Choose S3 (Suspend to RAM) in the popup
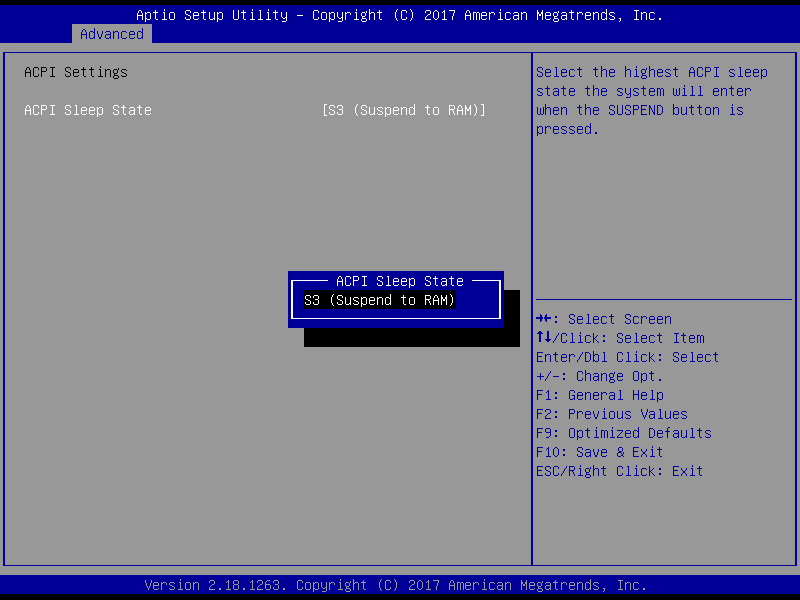This screenshot has width=800, height=600. pos(380,300)
